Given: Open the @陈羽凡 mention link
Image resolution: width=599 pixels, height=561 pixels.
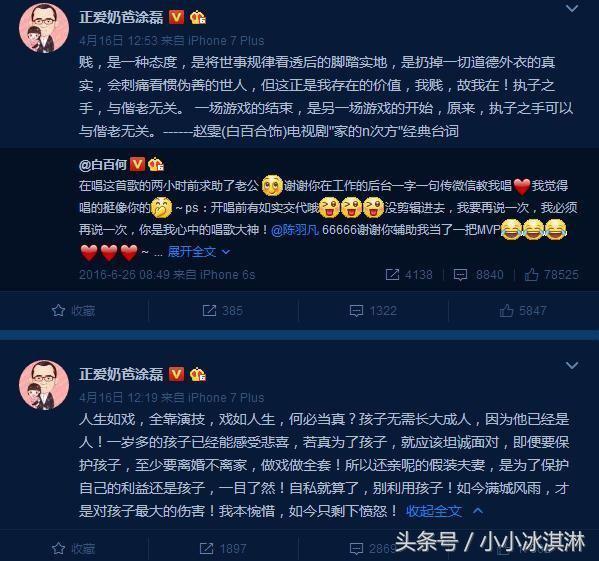Looking at the screenshot, I should [x=295, y=230].
